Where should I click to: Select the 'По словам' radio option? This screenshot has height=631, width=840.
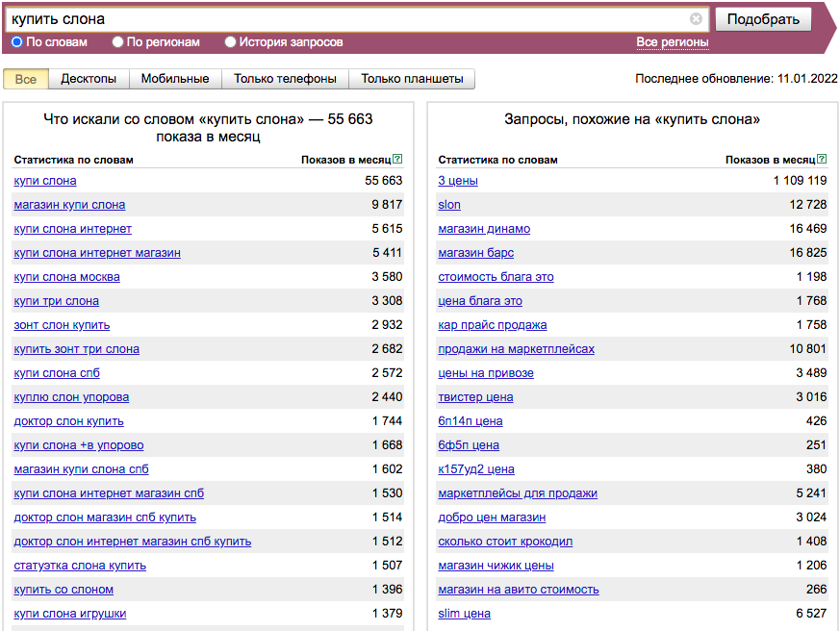17,41
